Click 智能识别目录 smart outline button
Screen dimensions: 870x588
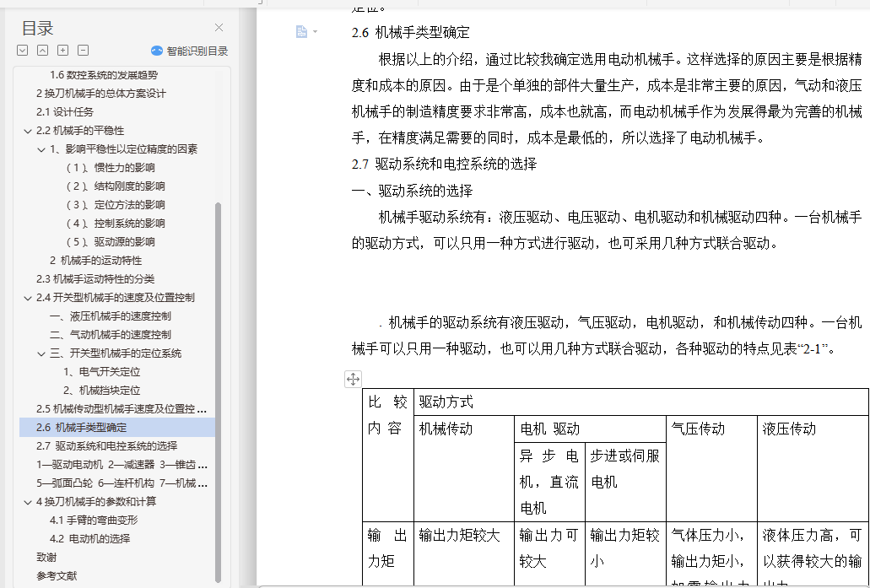coord(190,51)
